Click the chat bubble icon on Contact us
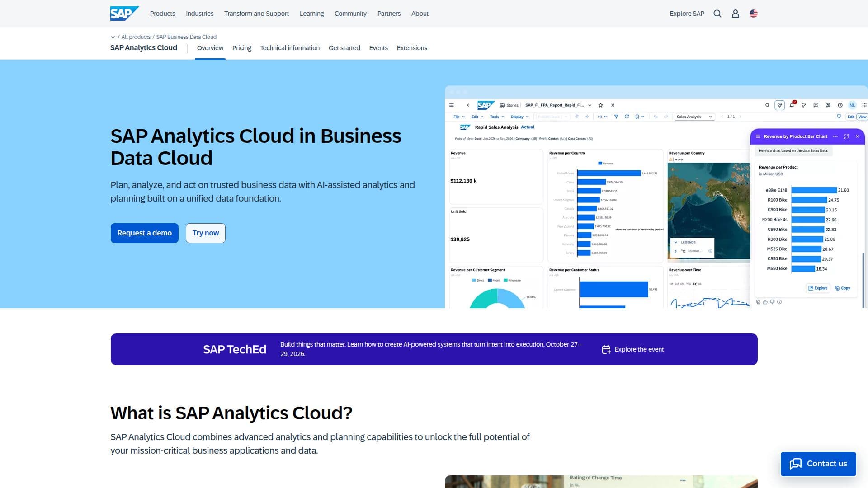The image size is (868, 488). tap(796, 464)
